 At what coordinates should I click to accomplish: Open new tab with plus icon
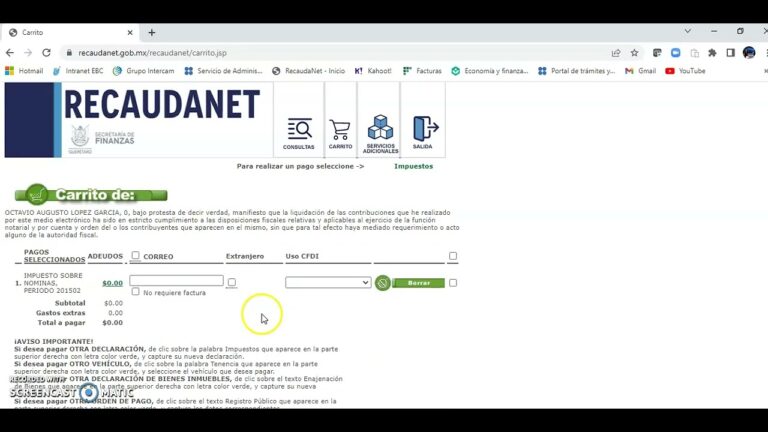click(152, 32)
